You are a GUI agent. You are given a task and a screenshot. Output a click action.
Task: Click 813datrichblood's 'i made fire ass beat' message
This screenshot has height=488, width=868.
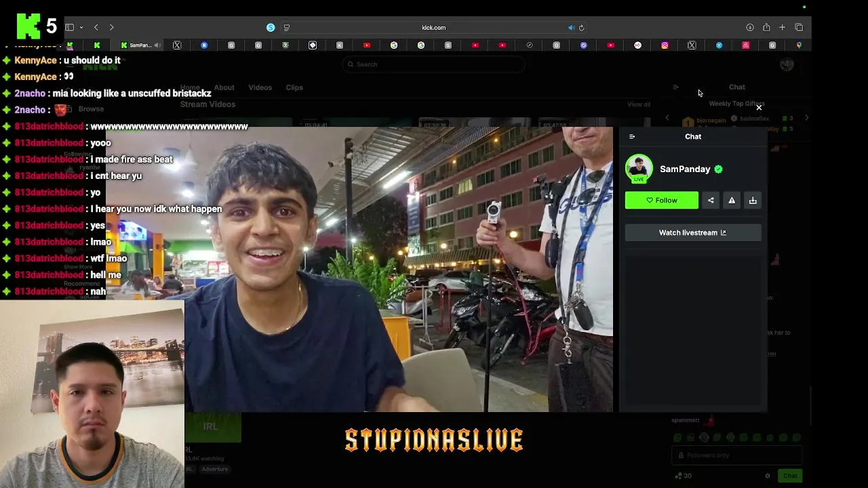click(x=132, y=159)
